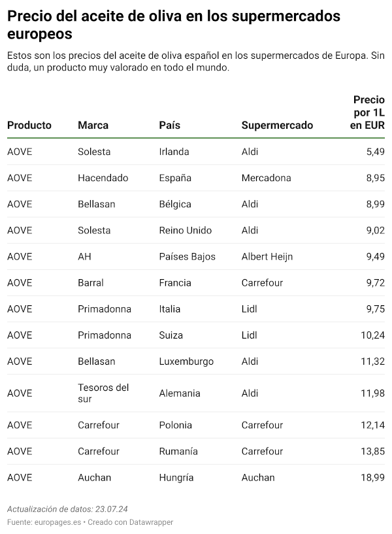The image size is (392, 534).
Task: Click the País column header
Action: pos(170,125)
